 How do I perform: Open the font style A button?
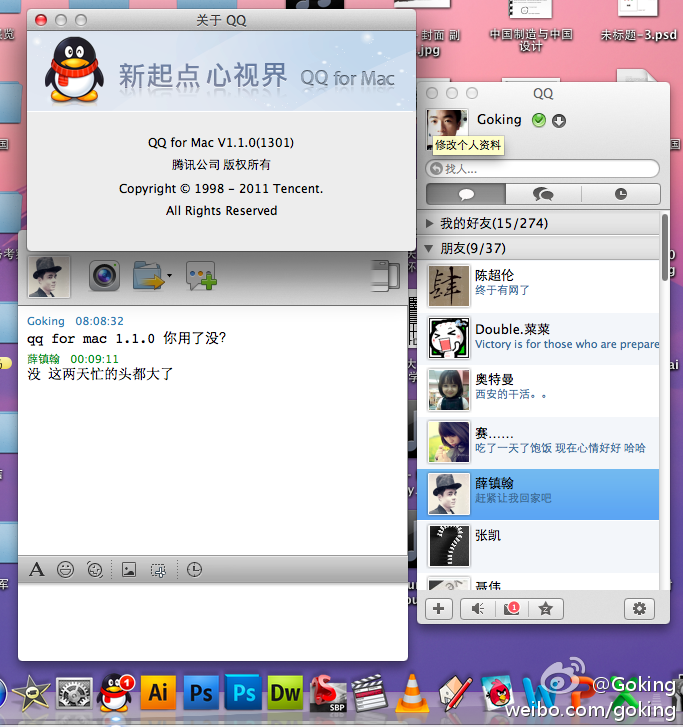coord(37,569)
